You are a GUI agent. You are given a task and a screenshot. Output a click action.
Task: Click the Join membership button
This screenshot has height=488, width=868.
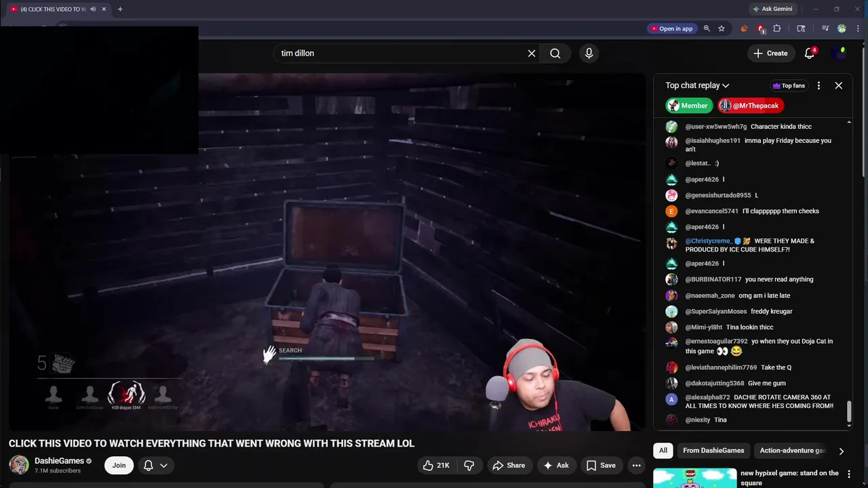click(119, 465)
